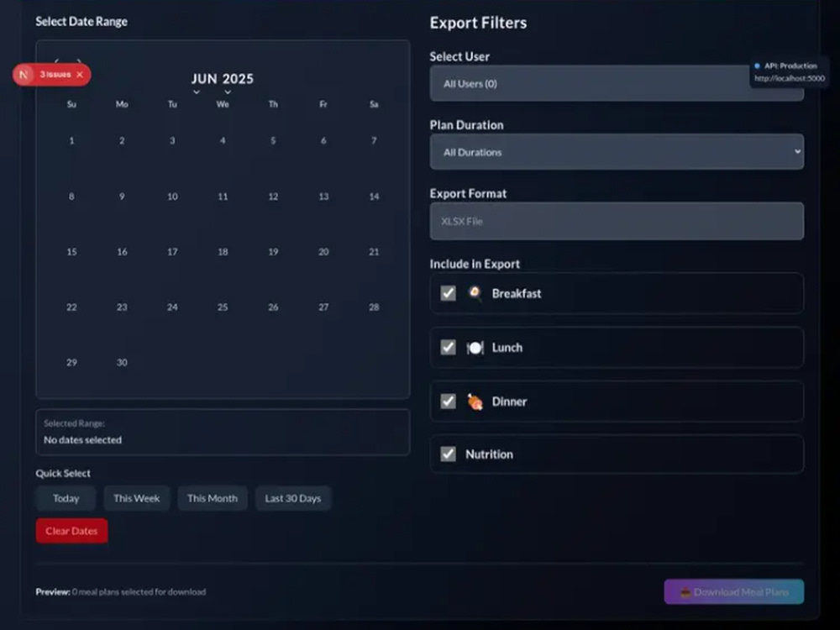Choose June 5 in date grid
Screen dimensions: 840x630
[273, 141]
